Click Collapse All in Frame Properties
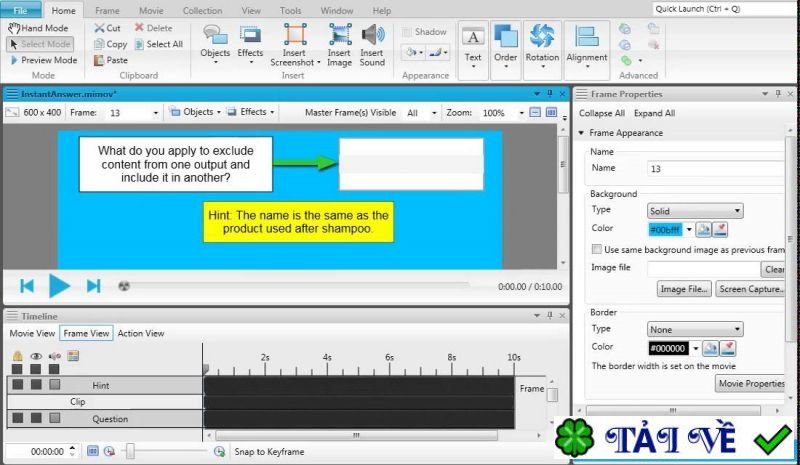Viewport: 800px width, 465px height. coord(602,113)
